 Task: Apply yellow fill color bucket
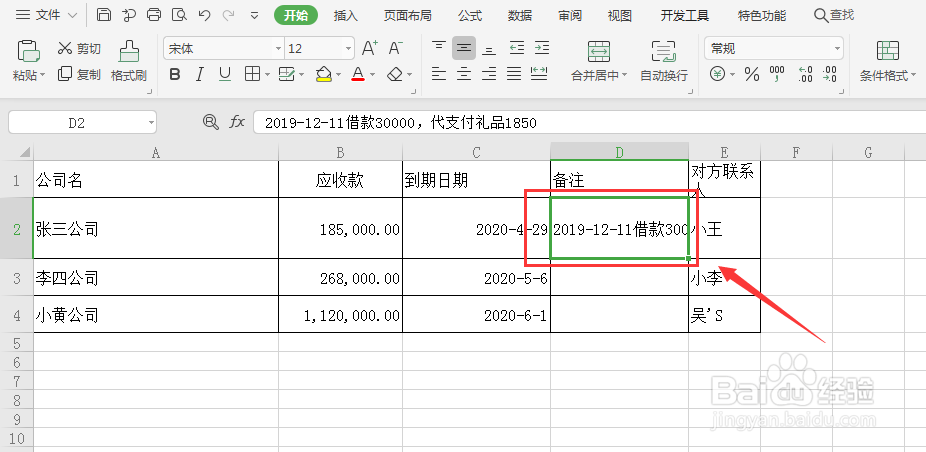click(324, 74)
